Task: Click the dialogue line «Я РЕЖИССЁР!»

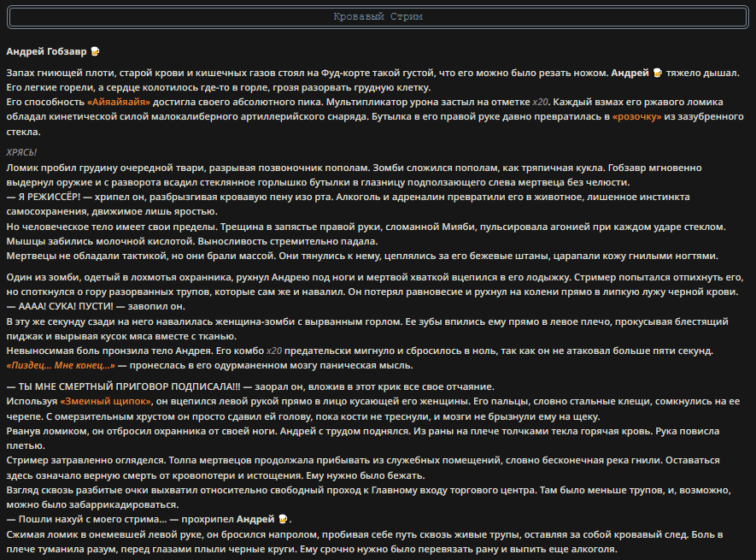Action: point(50,197)
